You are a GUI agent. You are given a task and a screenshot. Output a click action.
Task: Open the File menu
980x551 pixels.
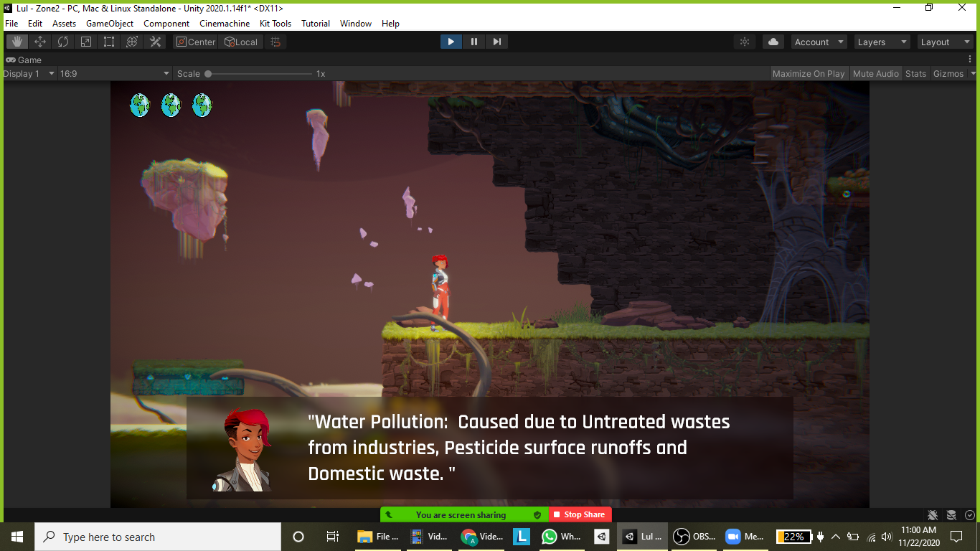11,23
